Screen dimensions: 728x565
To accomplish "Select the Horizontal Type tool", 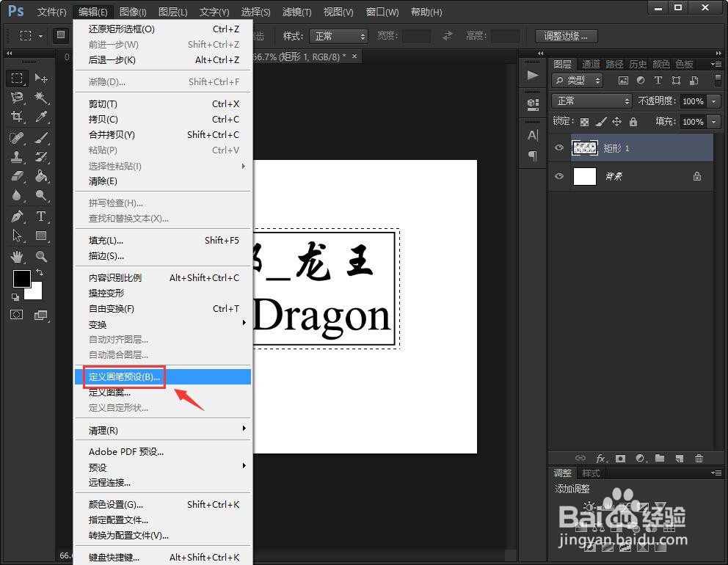I will 42,215.
